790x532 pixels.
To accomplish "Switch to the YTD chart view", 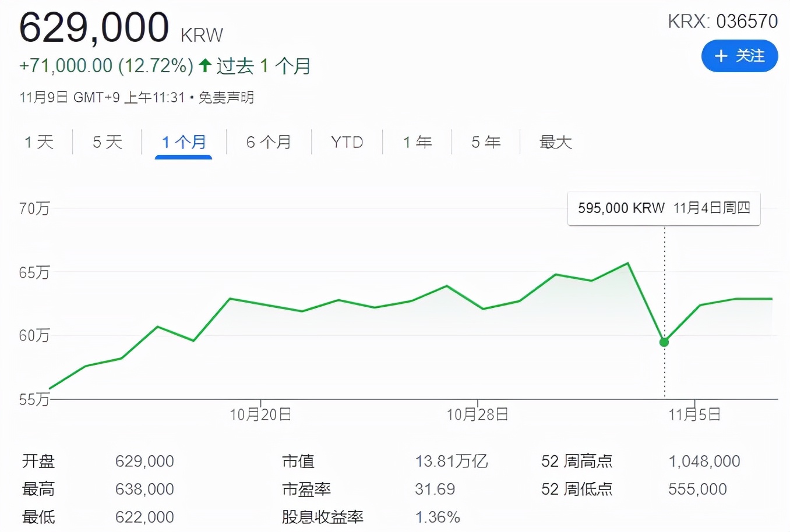I will pos(347,141).
